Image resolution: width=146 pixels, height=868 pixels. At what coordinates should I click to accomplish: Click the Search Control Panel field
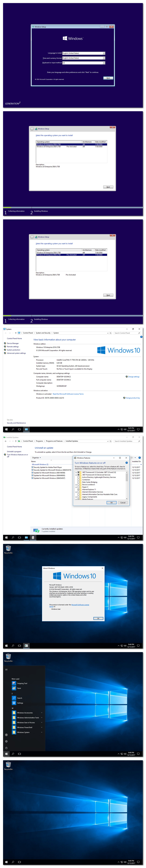pyautogui.click(x=127, y=333)
